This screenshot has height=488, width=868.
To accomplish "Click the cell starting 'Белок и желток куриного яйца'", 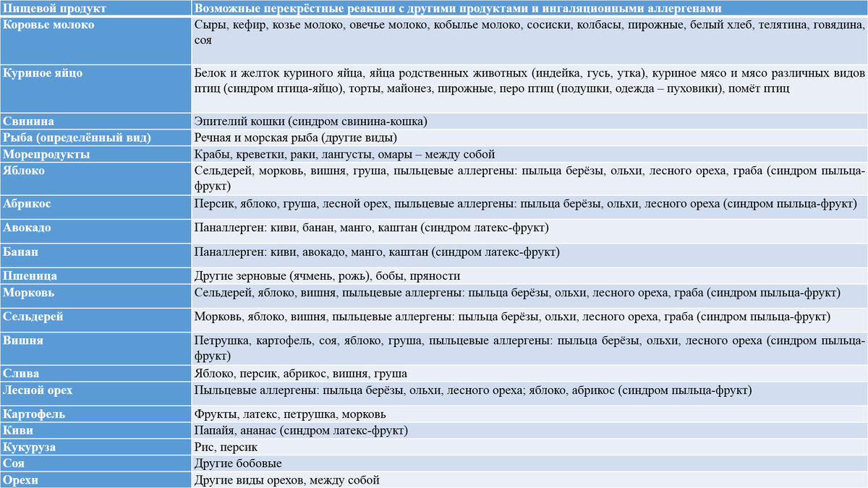I will point(530,89).
